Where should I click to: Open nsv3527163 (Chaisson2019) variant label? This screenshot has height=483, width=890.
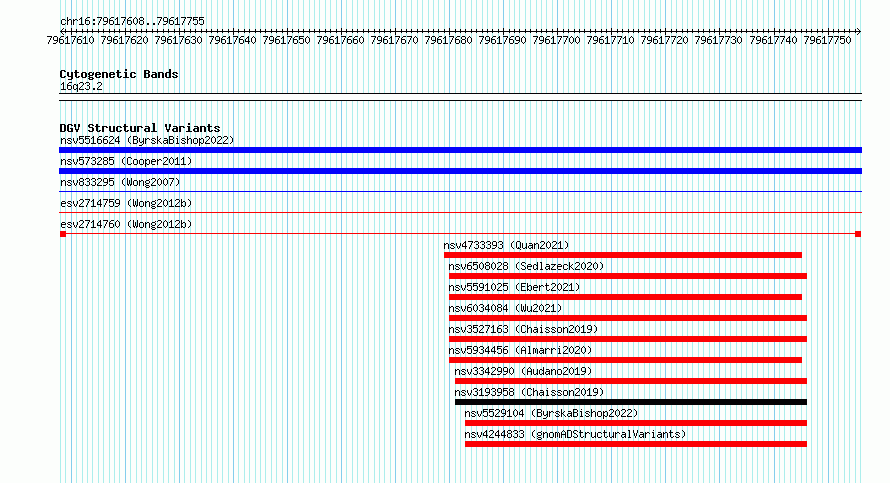[x=523, y=329]
